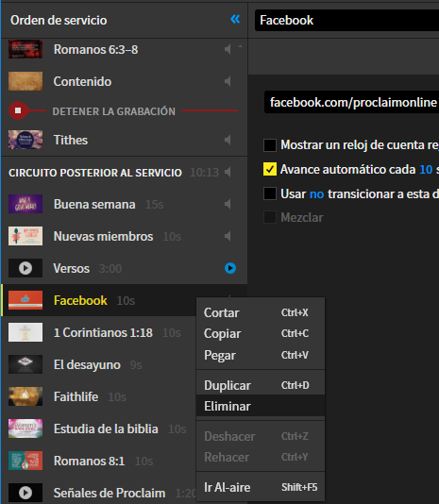Viewport: 439px width, 504px height.
Task: Select Faithlife thumbnail
Action: click(x=25, y=396)
